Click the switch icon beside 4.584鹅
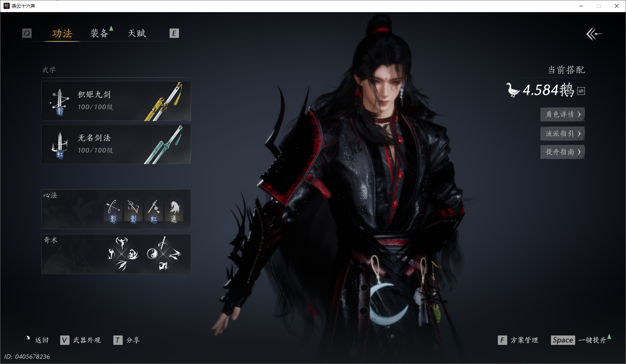The width and height of the screenshot is (626, 364). tap(581, 91)
